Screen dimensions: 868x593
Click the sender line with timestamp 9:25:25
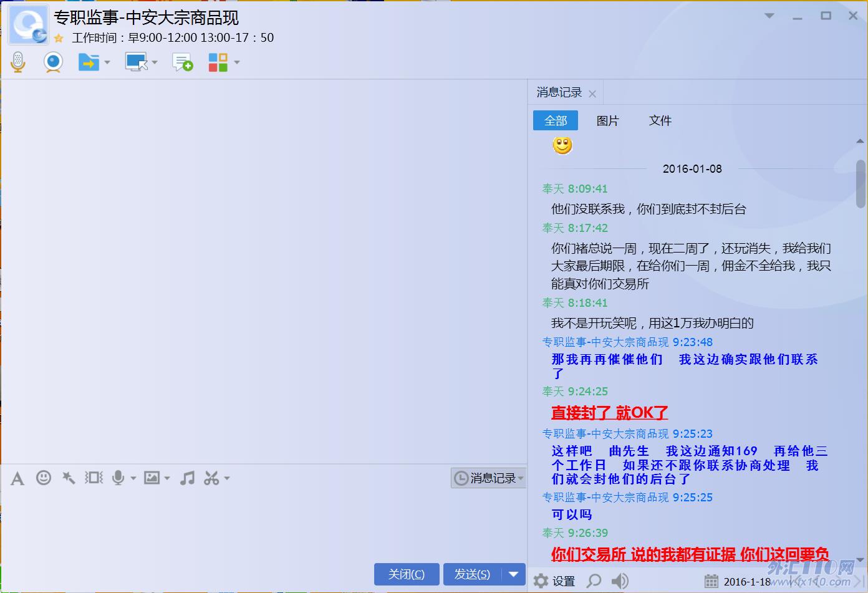pos(627,498)
